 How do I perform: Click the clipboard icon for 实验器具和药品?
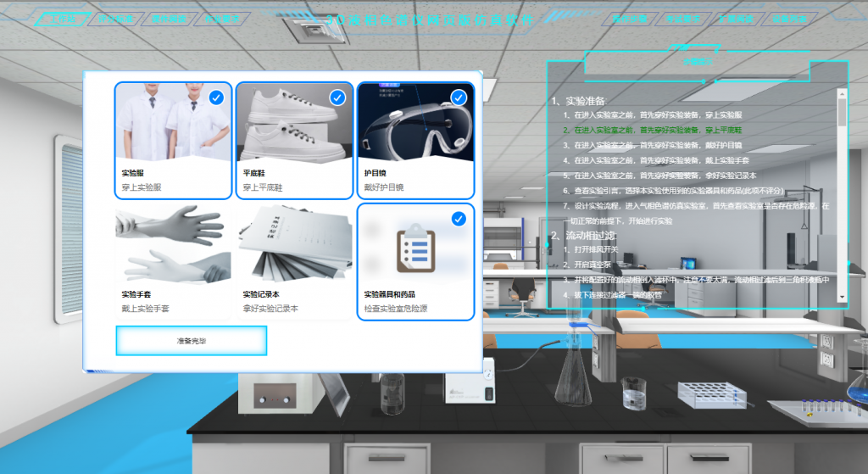coord(415,251)
